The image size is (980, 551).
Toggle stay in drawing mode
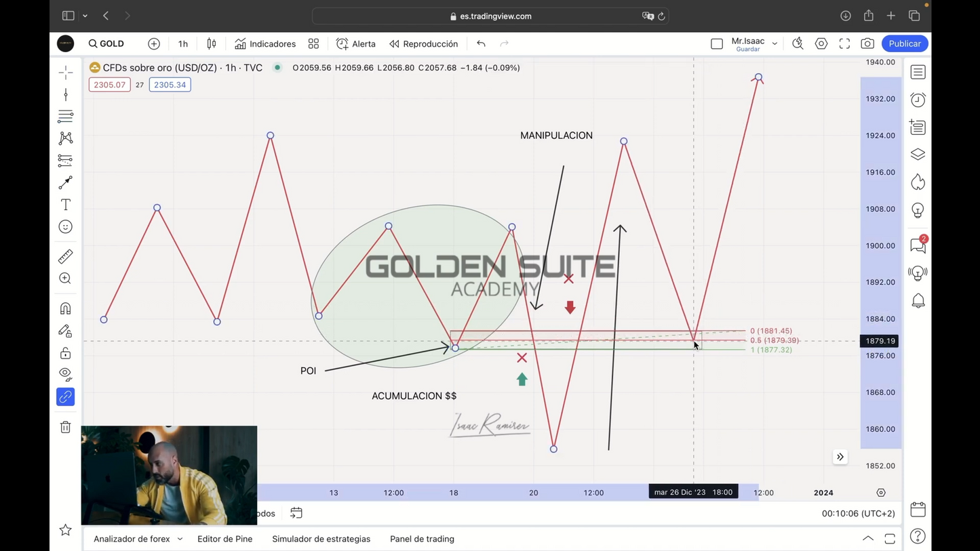pos(66,331)
